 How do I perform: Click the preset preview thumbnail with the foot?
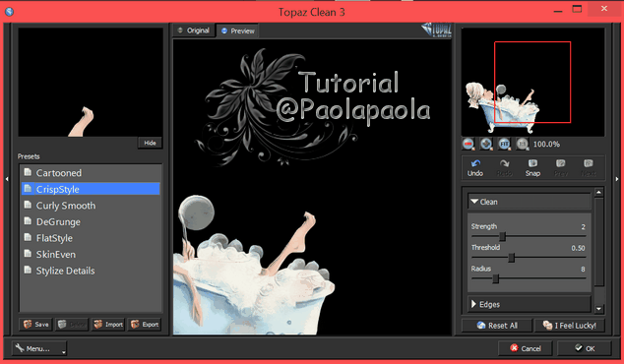pos(91,82)
